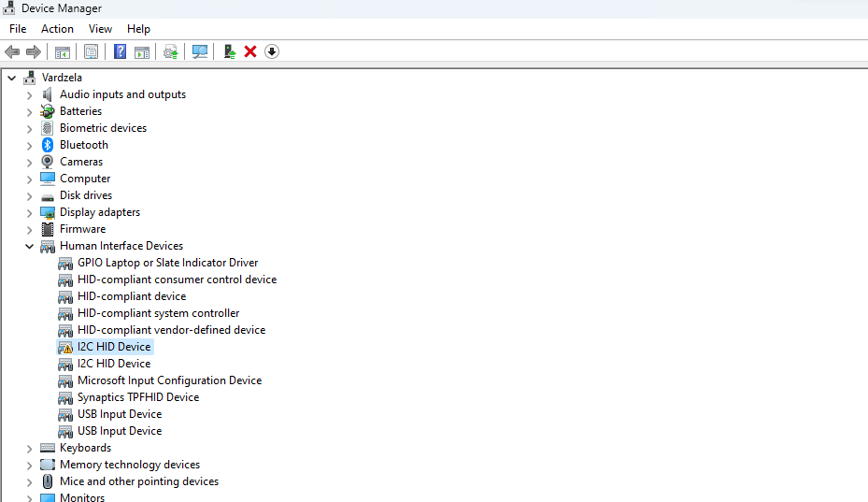Click the Cameras category icon
The height and width of the screenshot is (502, 868).
[x=48, y=162]
